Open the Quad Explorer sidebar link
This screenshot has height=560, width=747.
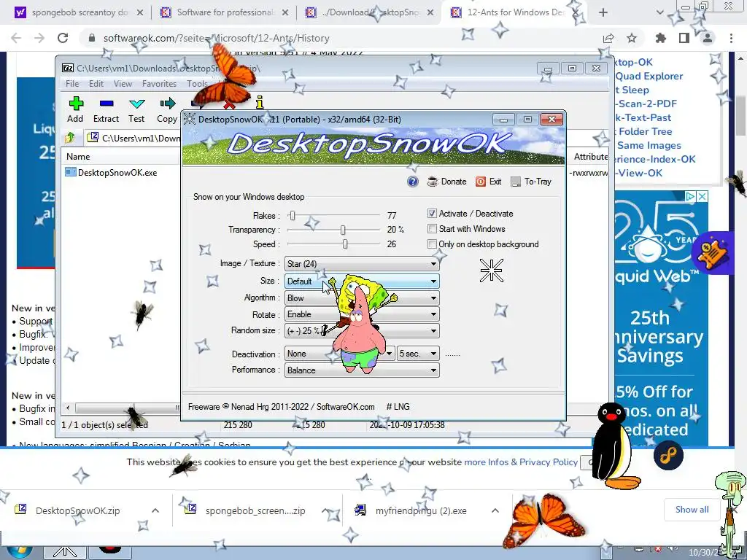tap(649, 76)
